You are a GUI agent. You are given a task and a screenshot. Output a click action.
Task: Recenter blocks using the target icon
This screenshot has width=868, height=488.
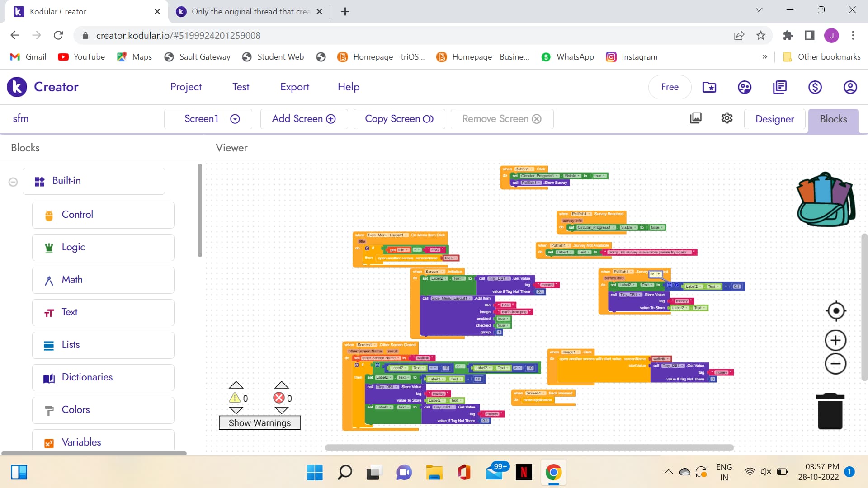point(835,311)
